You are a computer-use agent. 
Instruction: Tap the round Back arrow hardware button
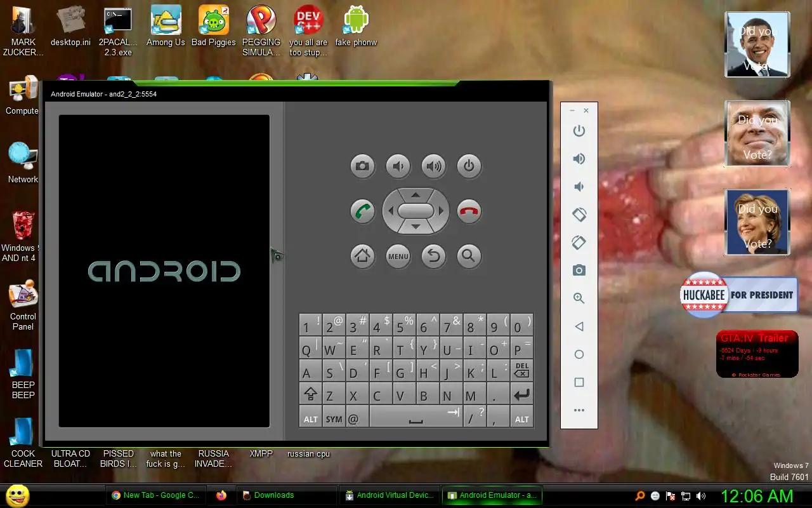click(433, 256)
